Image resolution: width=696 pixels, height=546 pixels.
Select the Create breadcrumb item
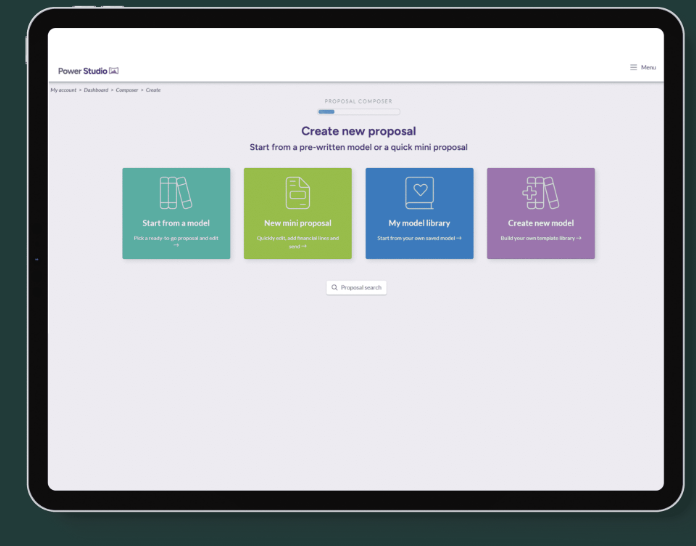(153, 90)
